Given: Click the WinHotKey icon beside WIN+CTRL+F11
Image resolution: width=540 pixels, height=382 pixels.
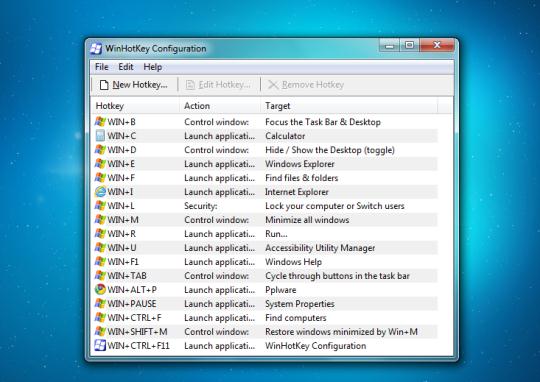Looking at the screenshot, I should [100, 345].
